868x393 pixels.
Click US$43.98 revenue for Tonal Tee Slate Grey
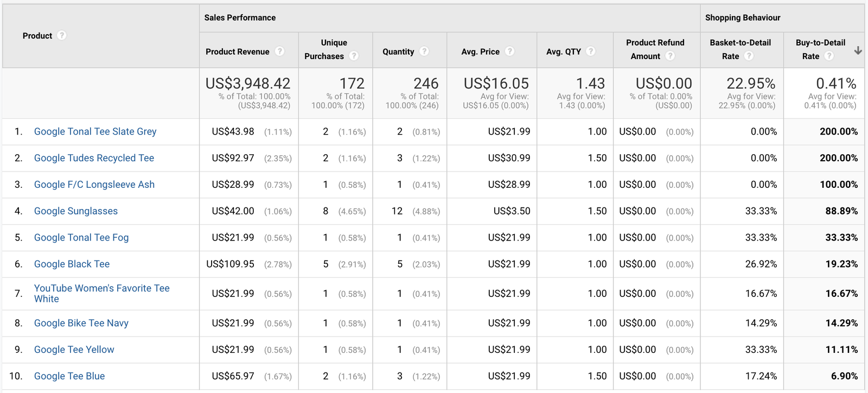[x=233, y=131]
